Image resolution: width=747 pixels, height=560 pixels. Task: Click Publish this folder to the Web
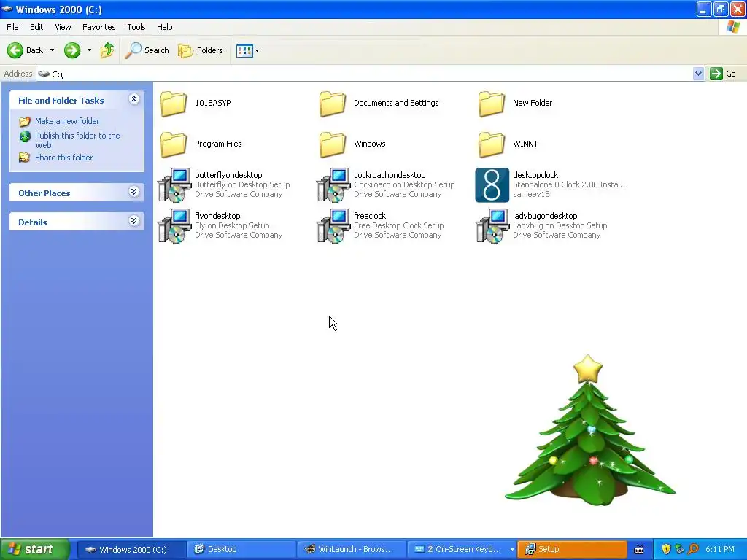pyautogui.click(x=77, y=140)
